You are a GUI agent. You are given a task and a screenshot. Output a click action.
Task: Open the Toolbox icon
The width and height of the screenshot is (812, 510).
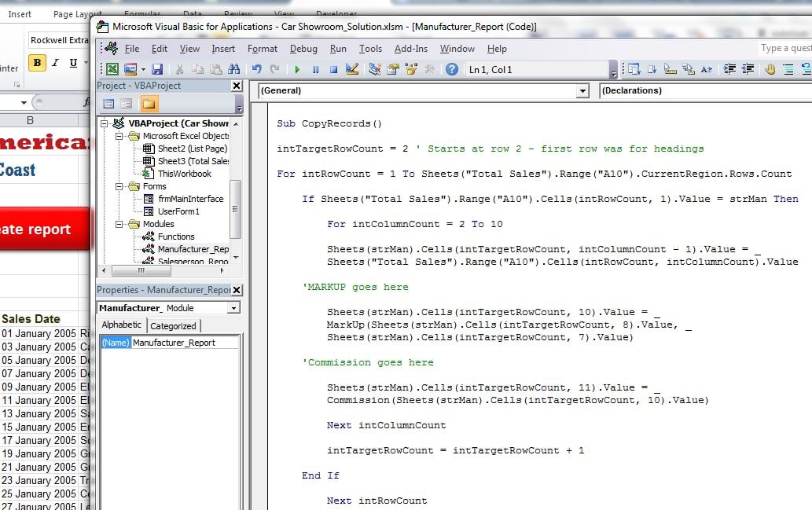point(429,68)
